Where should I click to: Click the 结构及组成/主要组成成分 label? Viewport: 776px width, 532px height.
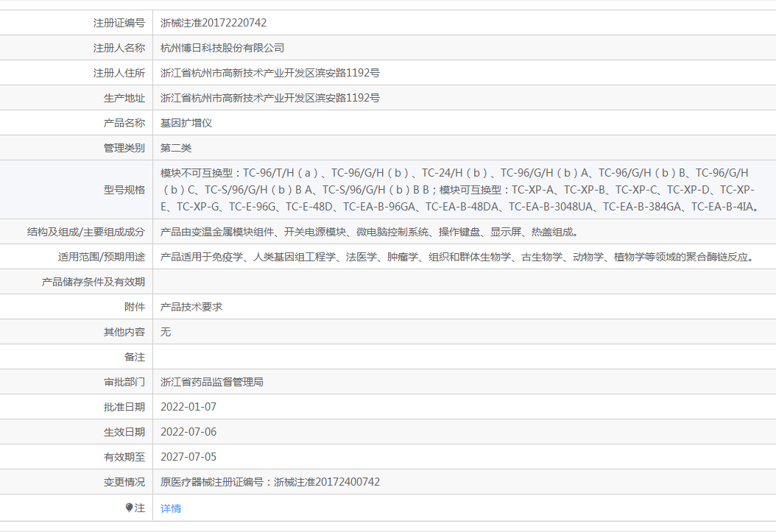click(86, 232)
